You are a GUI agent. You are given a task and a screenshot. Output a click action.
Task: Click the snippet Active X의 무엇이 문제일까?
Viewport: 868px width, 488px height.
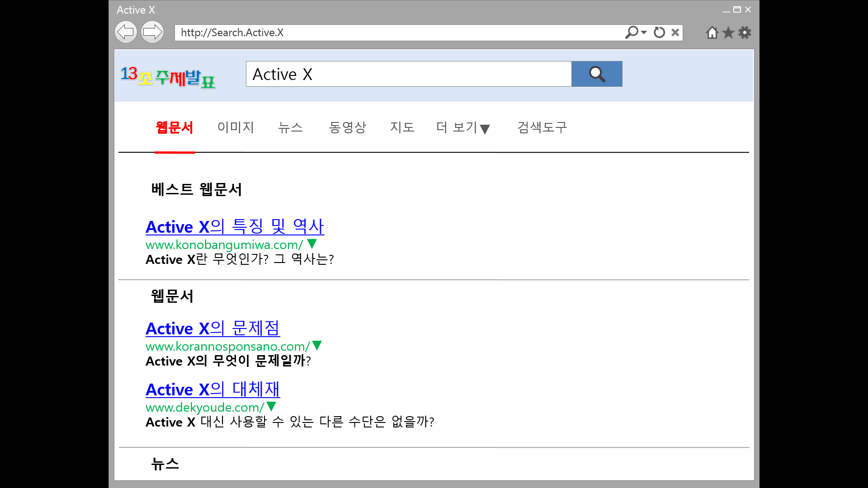click(228, 361)
